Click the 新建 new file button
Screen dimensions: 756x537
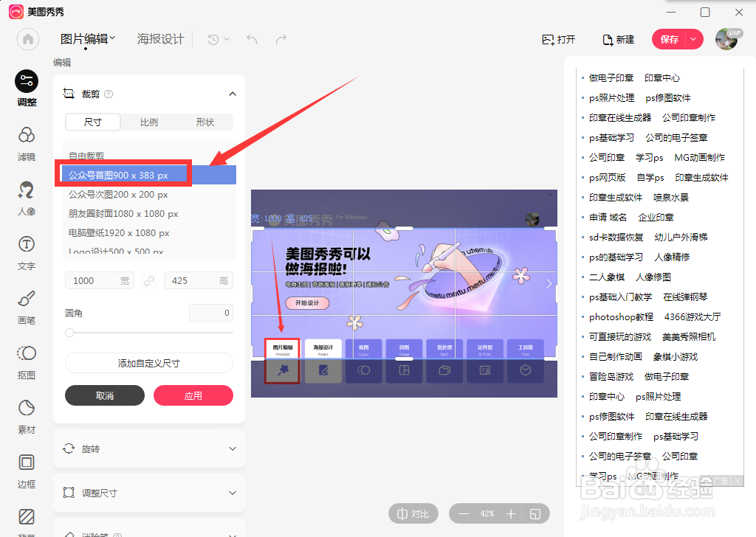pos(619,40)
